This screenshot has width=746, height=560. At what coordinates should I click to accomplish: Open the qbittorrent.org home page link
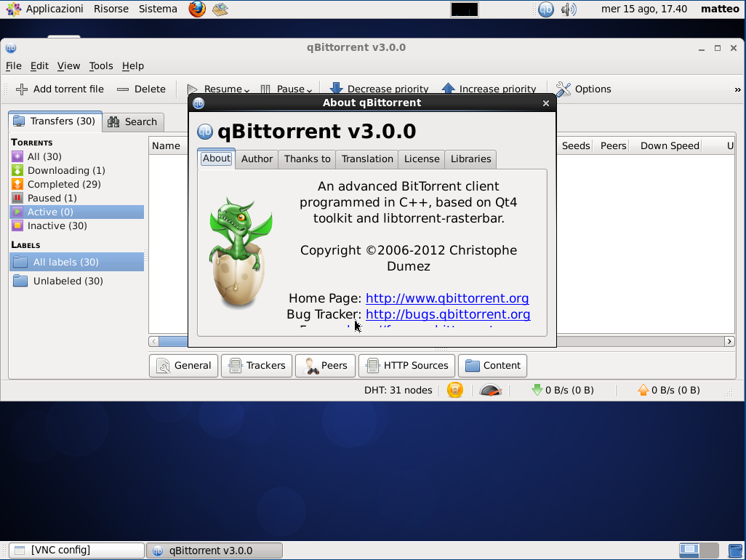pyautogui.click(x=447, y=298)
